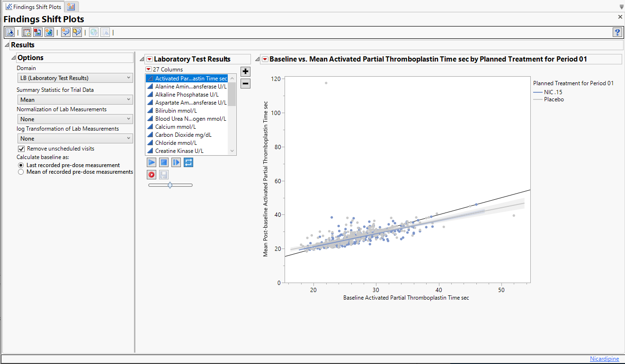Screen dimensions: 625x364
Task: Open the help question mark icon
Action: point(617,32)
